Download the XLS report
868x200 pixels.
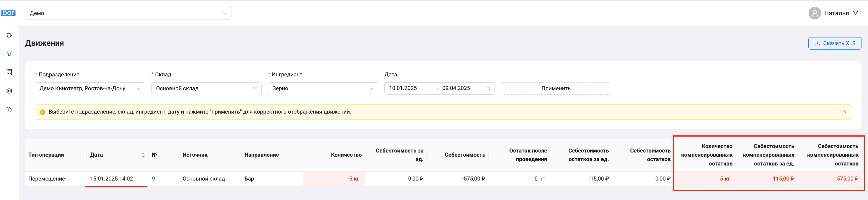(835, 43)
